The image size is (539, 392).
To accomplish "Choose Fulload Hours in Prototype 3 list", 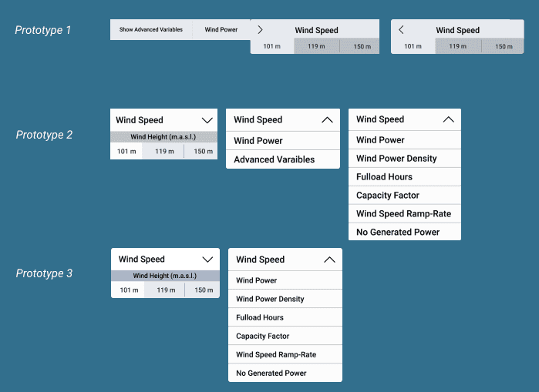I will 260,317.
